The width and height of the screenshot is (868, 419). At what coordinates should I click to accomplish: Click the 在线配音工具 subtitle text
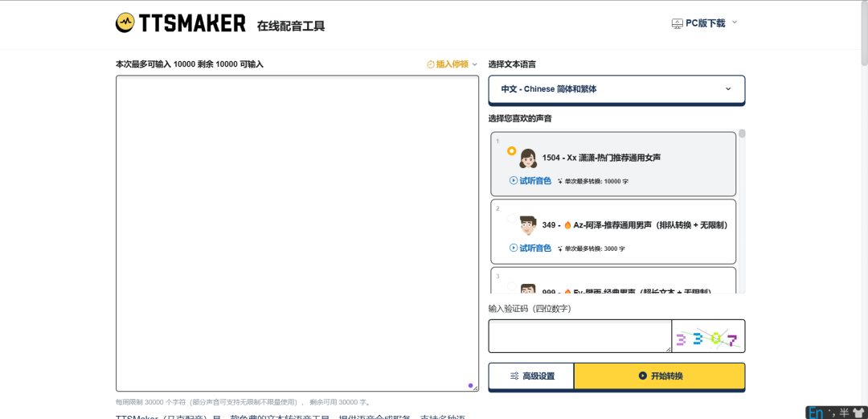pyautogui.click(x=291, y=26)
